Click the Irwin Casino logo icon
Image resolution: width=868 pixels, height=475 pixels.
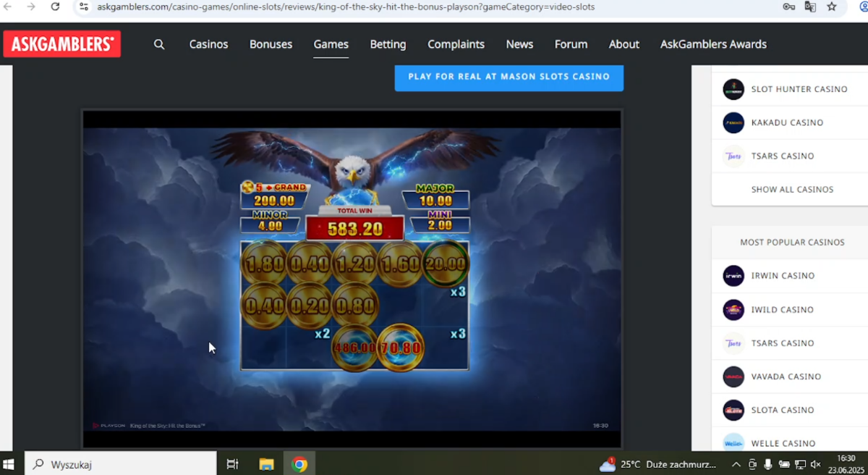733,276
